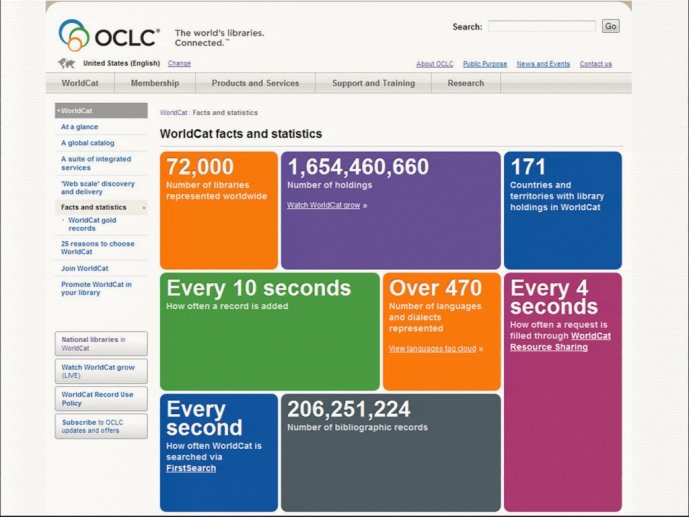Select the WorldCat sidebar header
This screenshot has width=689, height=517.
[x=101, y=111]
